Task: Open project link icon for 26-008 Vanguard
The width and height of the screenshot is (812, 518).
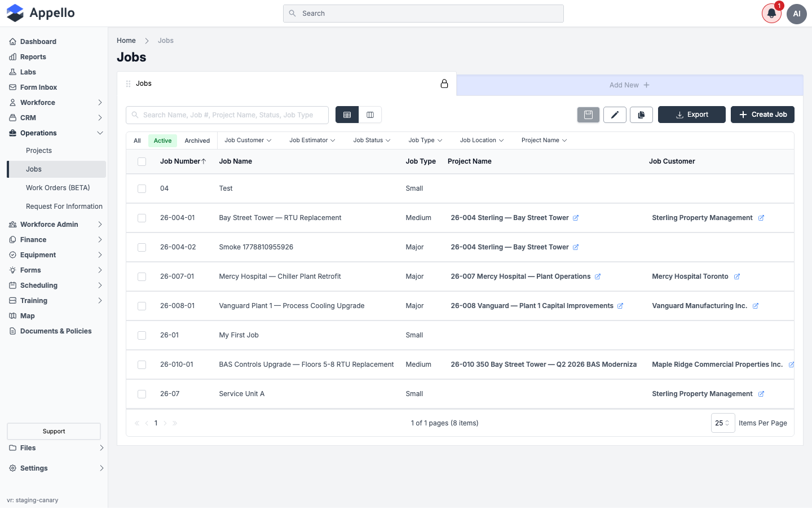Action: pos(620,306)
